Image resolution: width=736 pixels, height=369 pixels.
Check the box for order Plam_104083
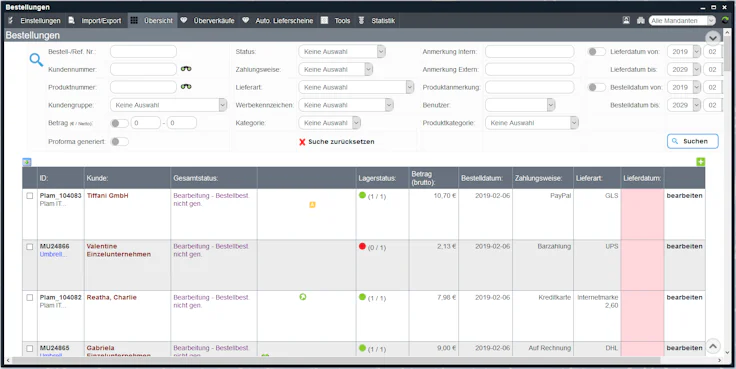30,196
